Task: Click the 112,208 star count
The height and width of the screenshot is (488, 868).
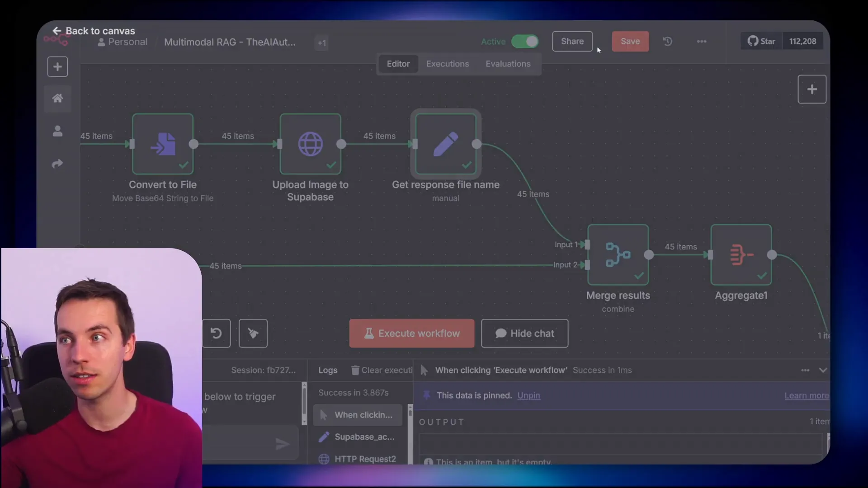Action: [x=802, y=41]
